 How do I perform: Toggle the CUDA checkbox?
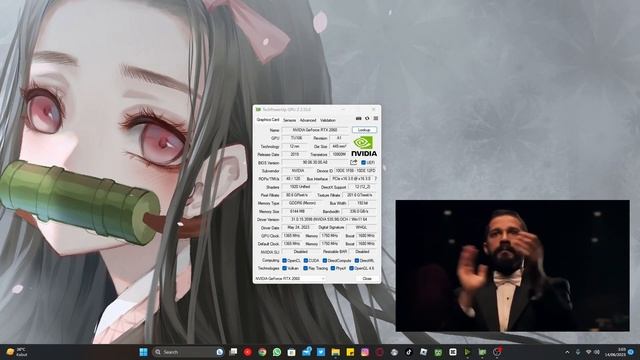pyautogui.click(x=305, y=260)
